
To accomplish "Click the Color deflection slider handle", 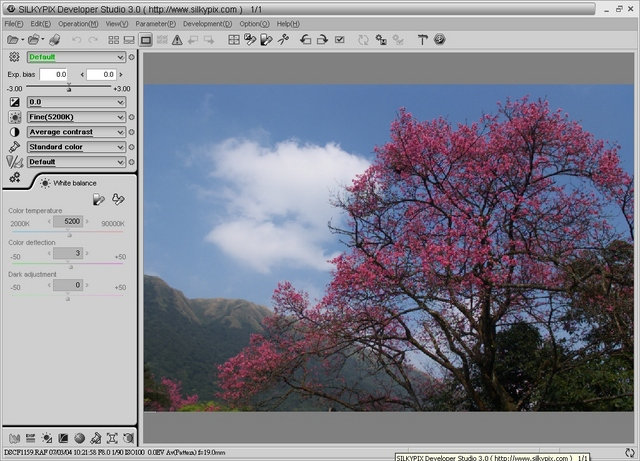I will (71, 266).
